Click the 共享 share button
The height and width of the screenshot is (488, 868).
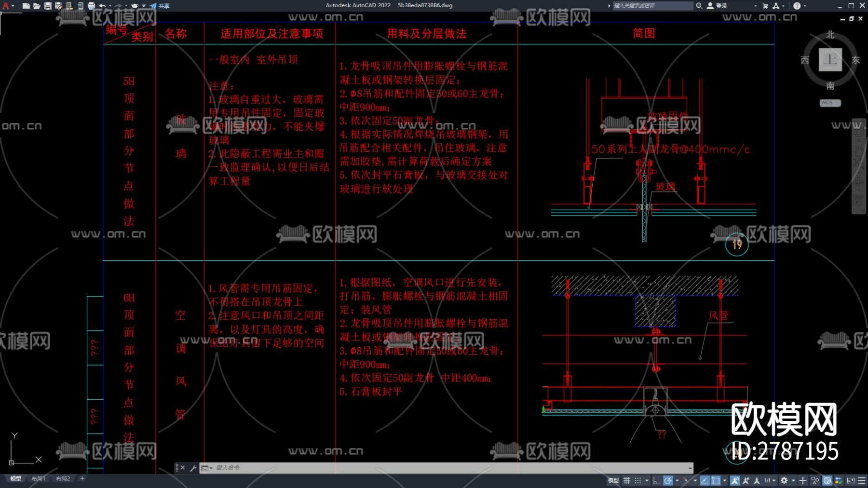[163, 6]
